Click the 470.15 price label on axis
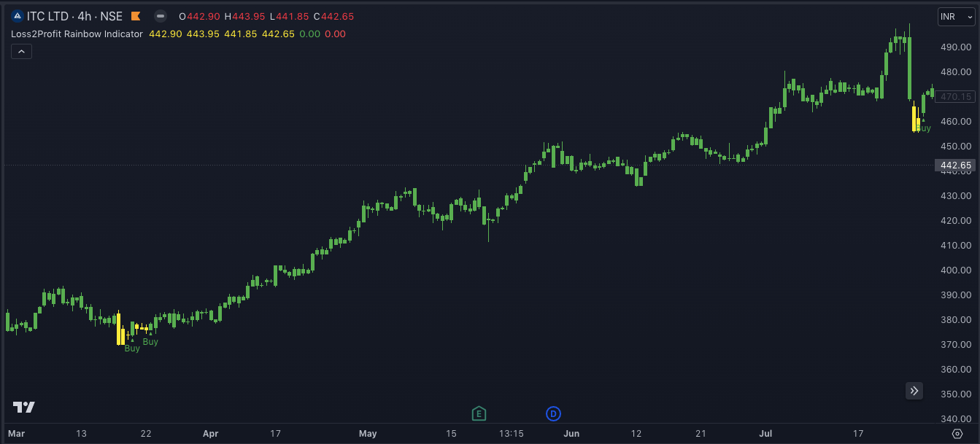 (955, 96)
